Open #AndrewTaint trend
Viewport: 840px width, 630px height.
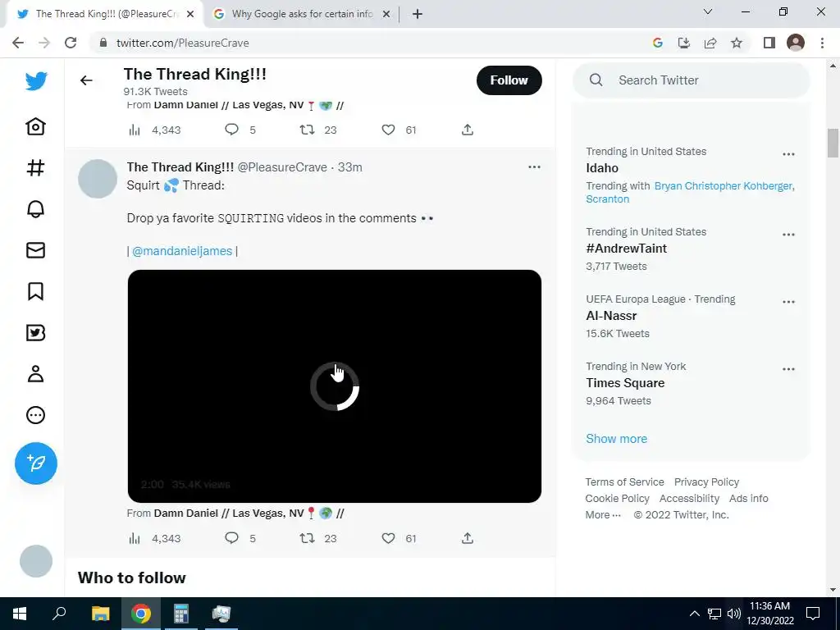[626, 249]
